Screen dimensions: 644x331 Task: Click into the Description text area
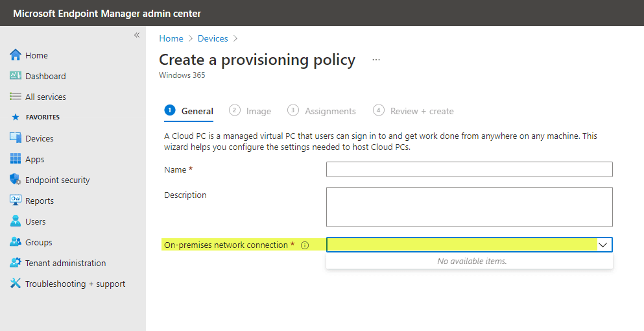click(469, 207)
